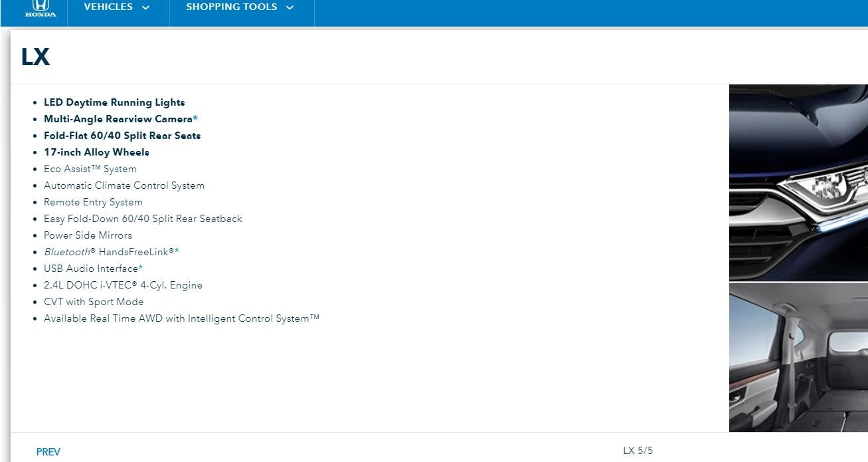Select 'Power Side Mirrors' list item
This screenshot has width=868, height=462.
[x=88, y=235]
